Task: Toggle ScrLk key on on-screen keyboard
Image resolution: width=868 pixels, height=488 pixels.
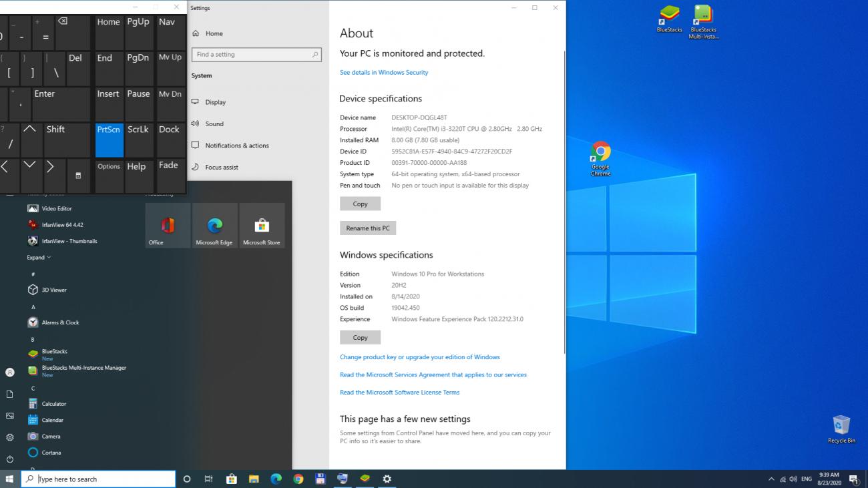Action: click(139, 140)
